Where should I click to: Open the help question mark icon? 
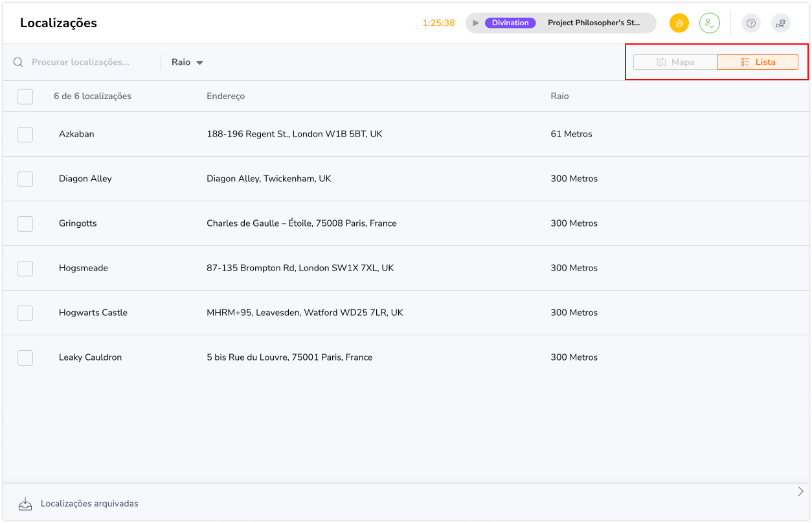[x=751, y=23]
